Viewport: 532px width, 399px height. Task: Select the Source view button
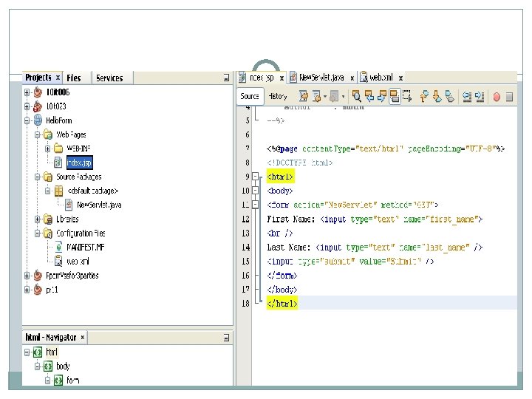[x=250, y=96]
